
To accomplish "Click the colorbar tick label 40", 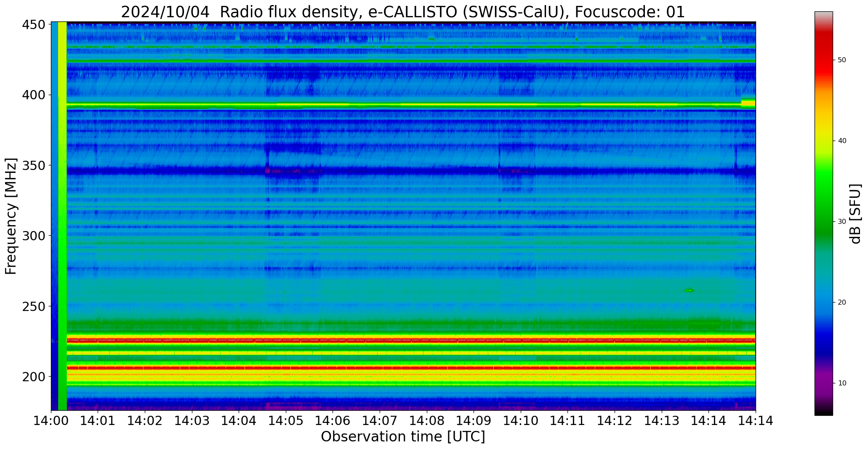I will point(842,141).
